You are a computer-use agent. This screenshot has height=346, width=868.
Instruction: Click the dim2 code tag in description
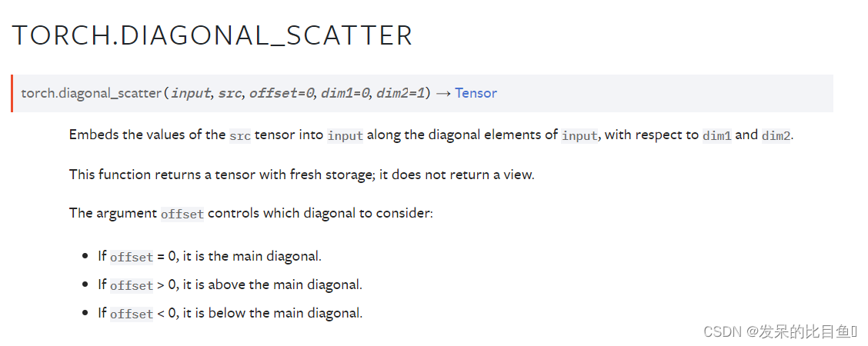point(776,135)
